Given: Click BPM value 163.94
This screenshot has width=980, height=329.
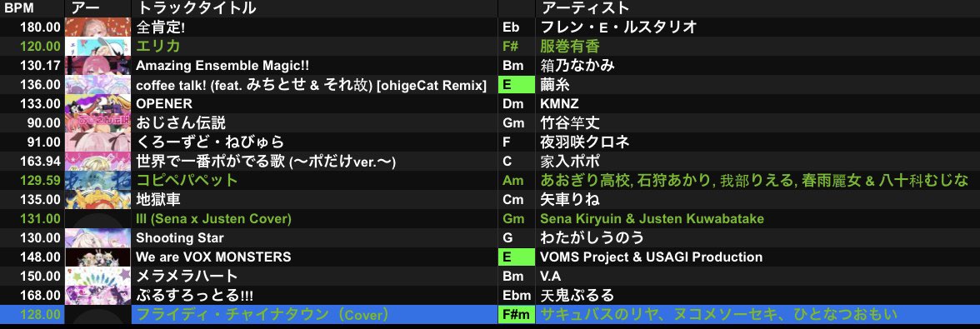Looking at the screenshot, I should (40, 161).
